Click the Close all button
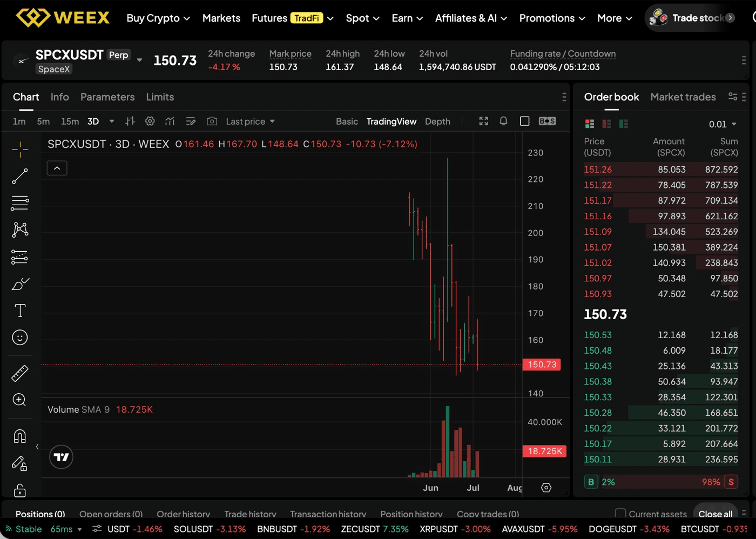The image size is (756, 539). 715,514
